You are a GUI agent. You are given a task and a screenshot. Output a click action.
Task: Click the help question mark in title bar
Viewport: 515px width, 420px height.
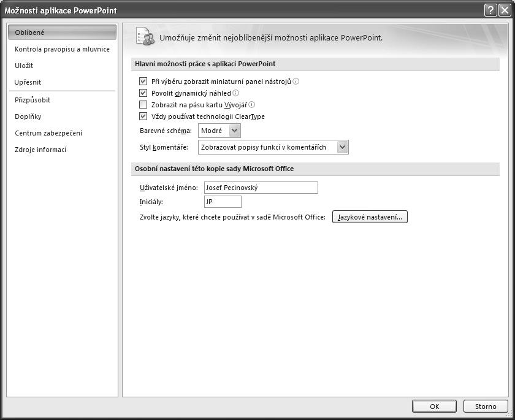[490, 10]
